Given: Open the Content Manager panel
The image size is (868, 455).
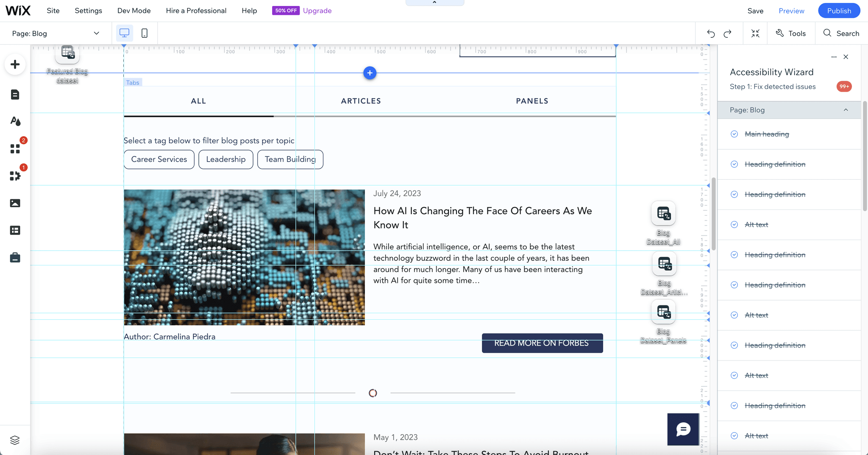Looking at the screenshot, I should click(15, 230).
